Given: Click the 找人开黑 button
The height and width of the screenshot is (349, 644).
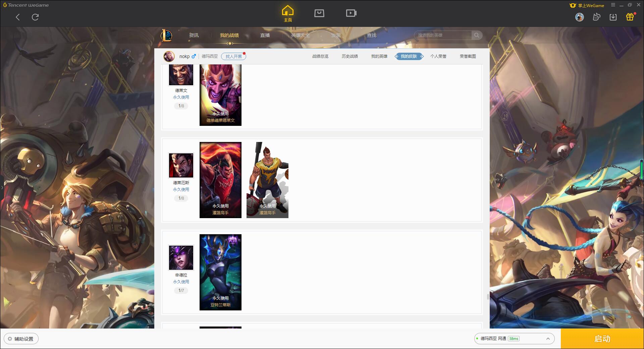Looking at the screenshot, I should tap(233, 56).
